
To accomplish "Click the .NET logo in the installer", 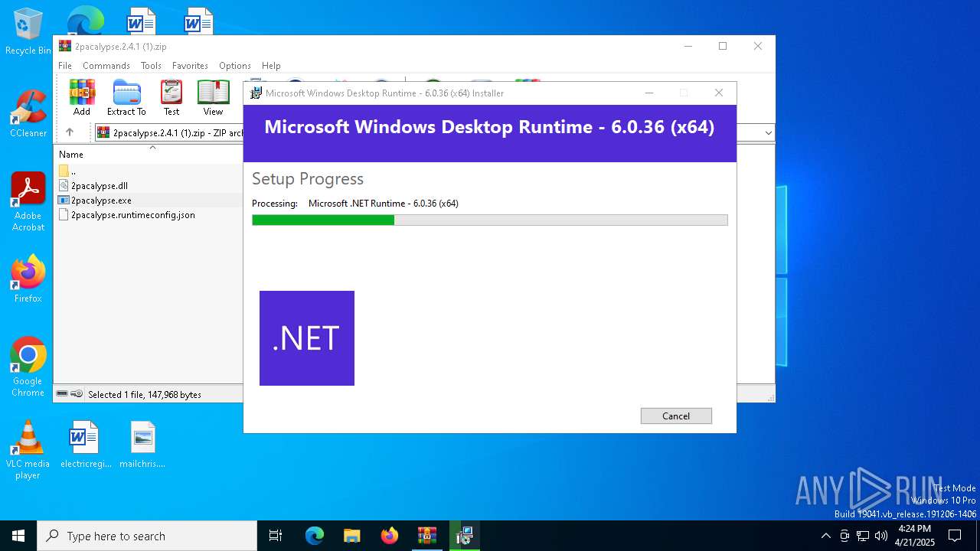I will point(307,338).
